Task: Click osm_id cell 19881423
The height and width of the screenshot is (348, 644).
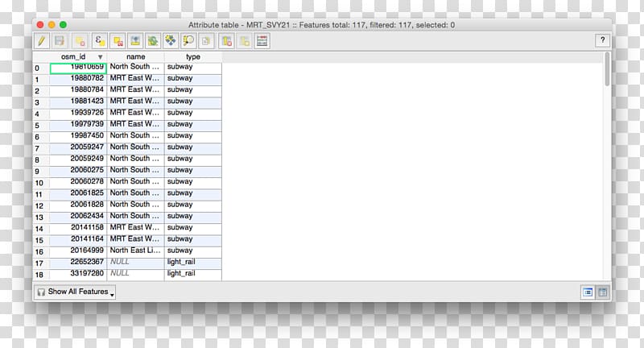Action: (78, 103)
